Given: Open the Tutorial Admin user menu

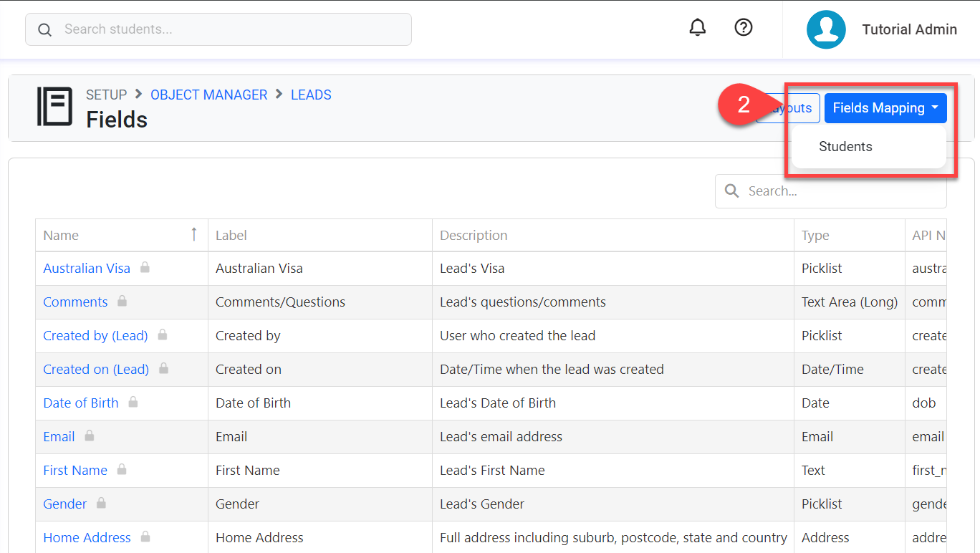Looking at the screenshot, I should [x=908, y=29].
